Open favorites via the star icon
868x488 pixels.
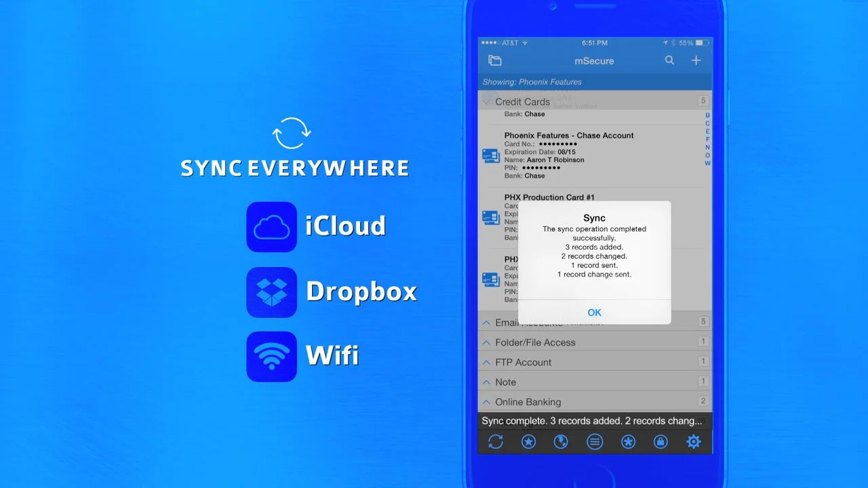click(528, 442)
